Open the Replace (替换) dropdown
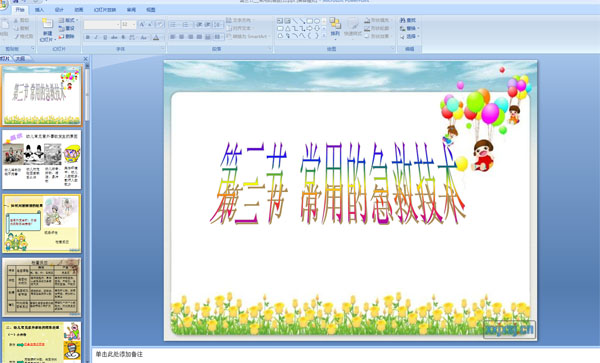The image size is (600, 363). [409, 28]
